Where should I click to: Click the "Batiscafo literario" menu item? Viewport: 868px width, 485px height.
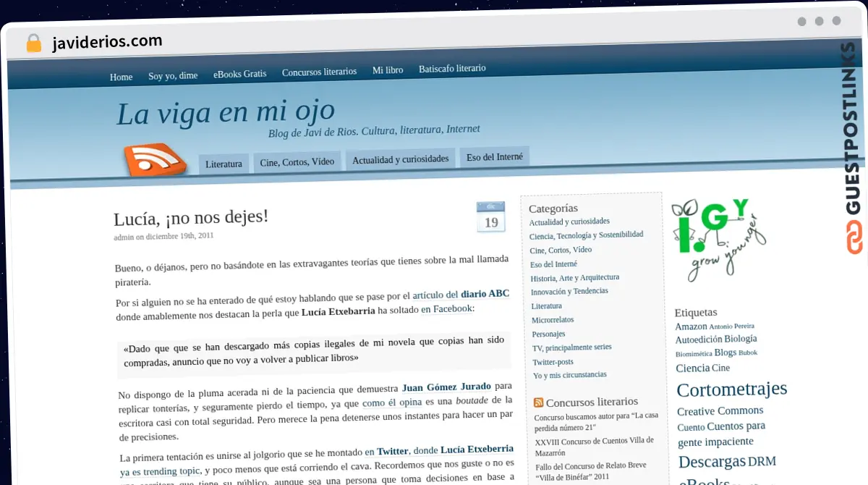(451, 68)
